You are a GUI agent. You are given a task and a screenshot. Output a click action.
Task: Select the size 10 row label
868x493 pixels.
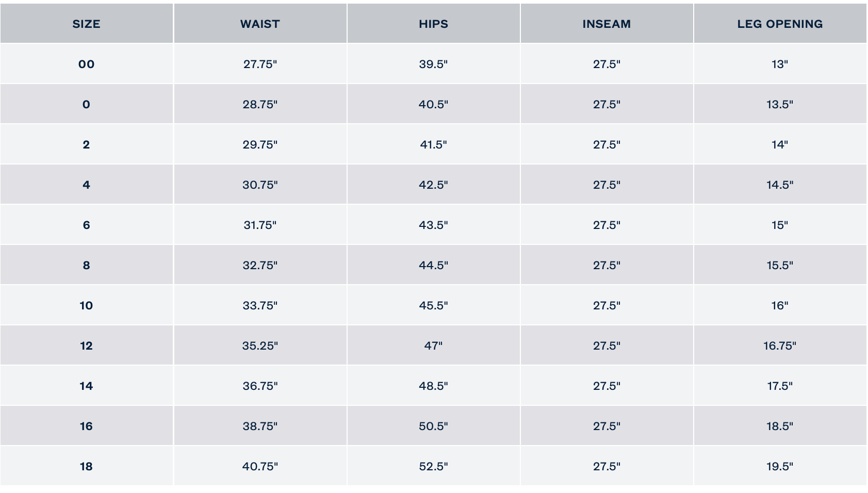coord(86,305)
